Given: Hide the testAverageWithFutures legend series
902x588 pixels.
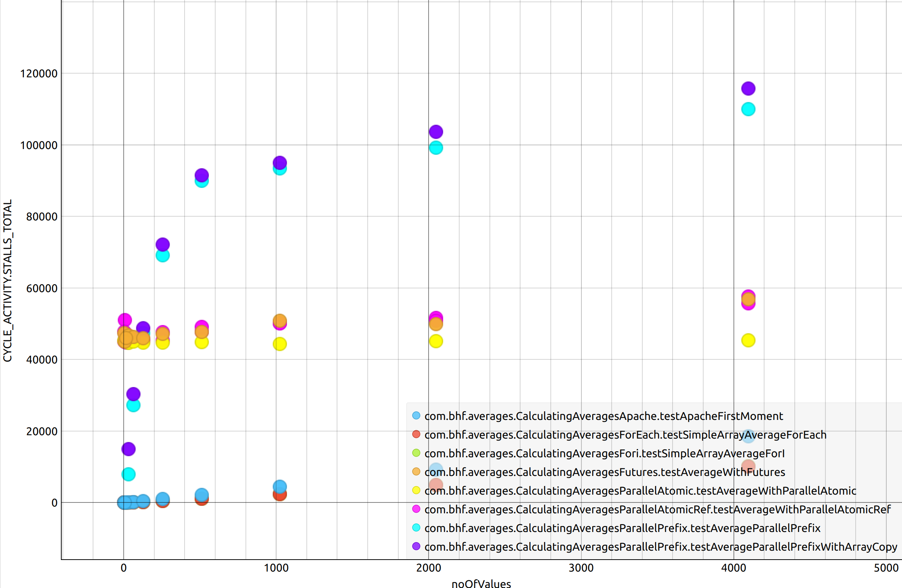Looking at the screenshot, I should point(605,472).
